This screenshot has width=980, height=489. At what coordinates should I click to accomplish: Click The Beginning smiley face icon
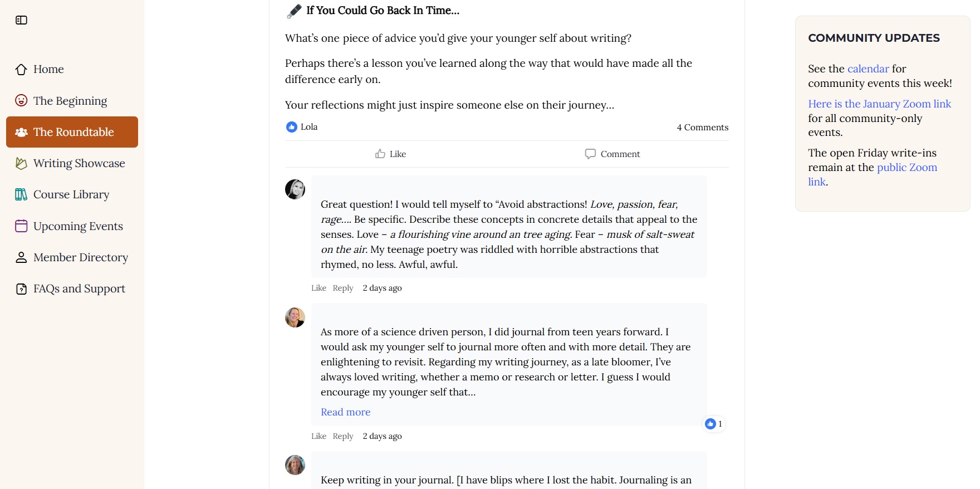coord(21,101)
